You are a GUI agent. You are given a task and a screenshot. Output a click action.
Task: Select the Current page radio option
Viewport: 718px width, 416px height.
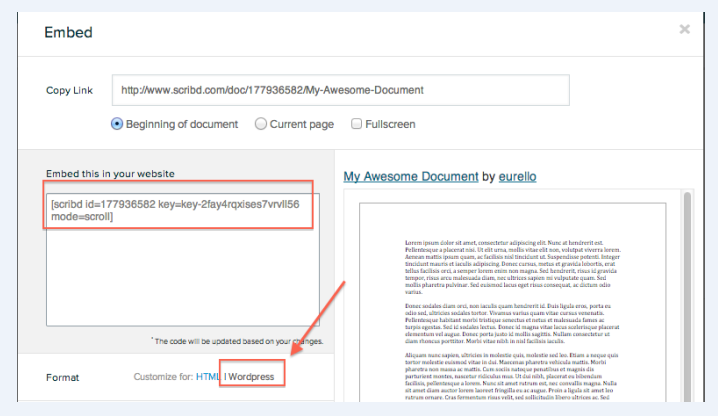261,124
